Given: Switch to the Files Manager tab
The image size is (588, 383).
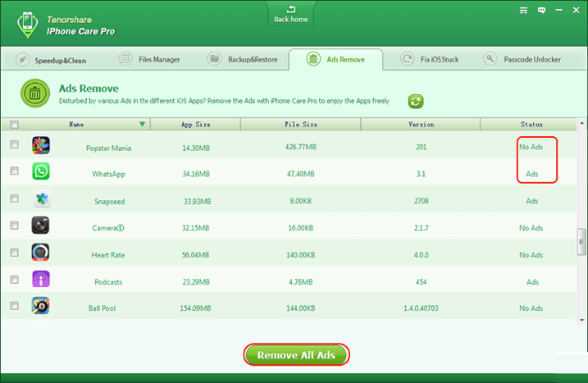Looking at the screenshot, I should click(149, 59).
